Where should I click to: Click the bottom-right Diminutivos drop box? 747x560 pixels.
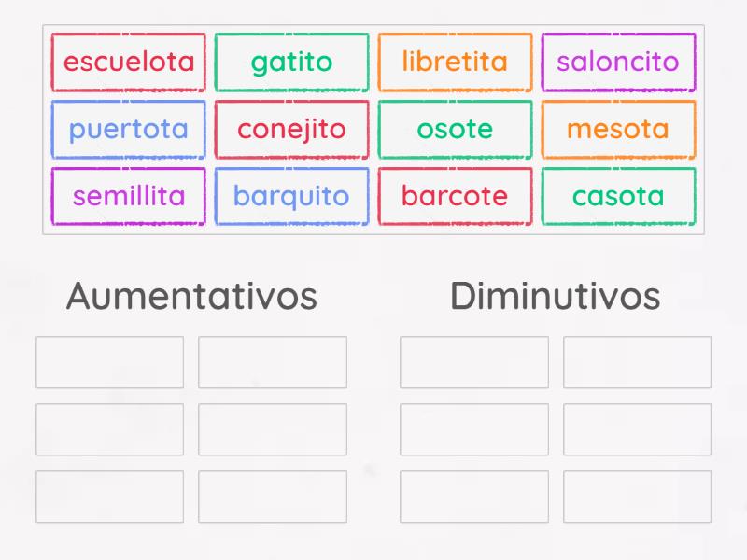pos(637,496)
